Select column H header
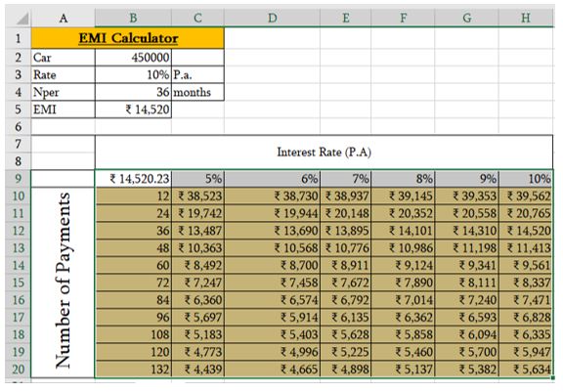563x392 pixels. [526, 18]
